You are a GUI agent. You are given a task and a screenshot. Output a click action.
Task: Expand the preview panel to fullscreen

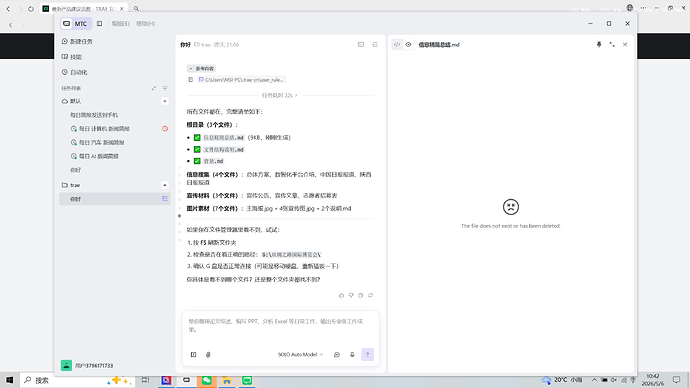coord(612,44)
